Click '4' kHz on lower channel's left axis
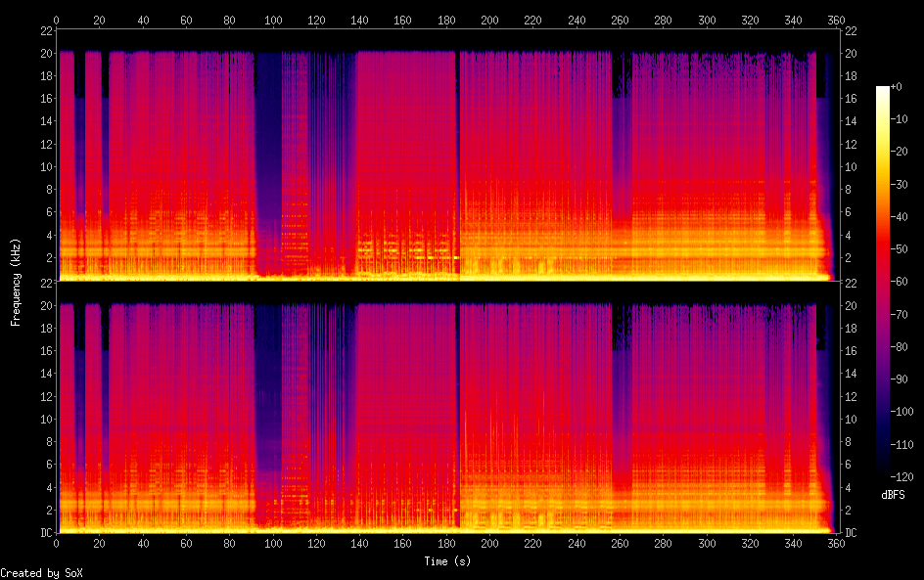Viewport: 924px width, 580px height. [x=49, y=487]
